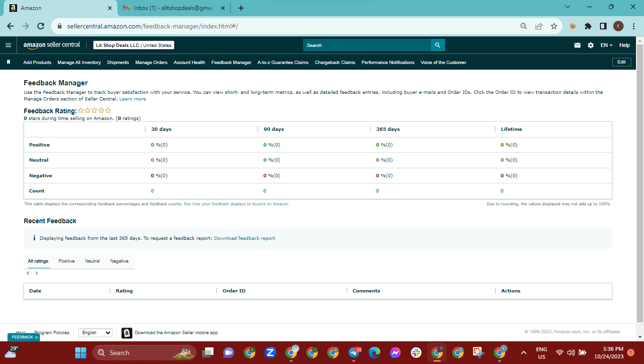Open the Chrome three-dot menu
Viewport: 644px width, 364px height.
634,26
